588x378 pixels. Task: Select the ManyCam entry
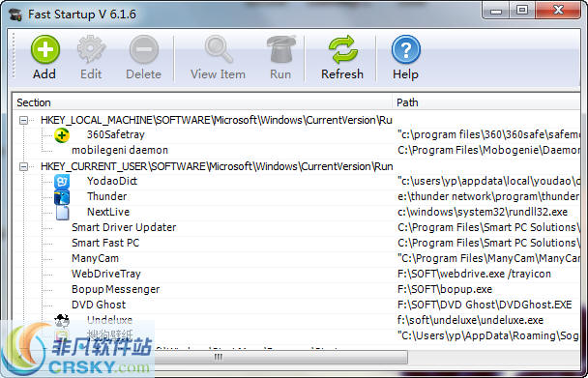[x=95, y=258]
